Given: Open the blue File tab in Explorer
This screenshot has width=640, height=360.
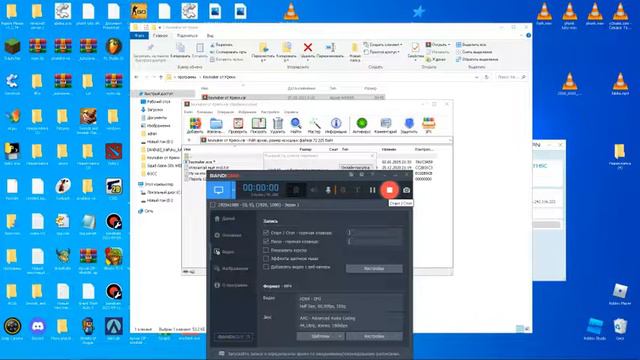Looking at the screenshot, I should pos(140,36).
